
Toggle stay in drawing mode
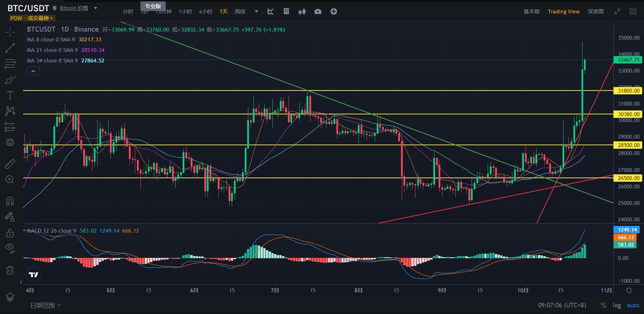(10, 217)
